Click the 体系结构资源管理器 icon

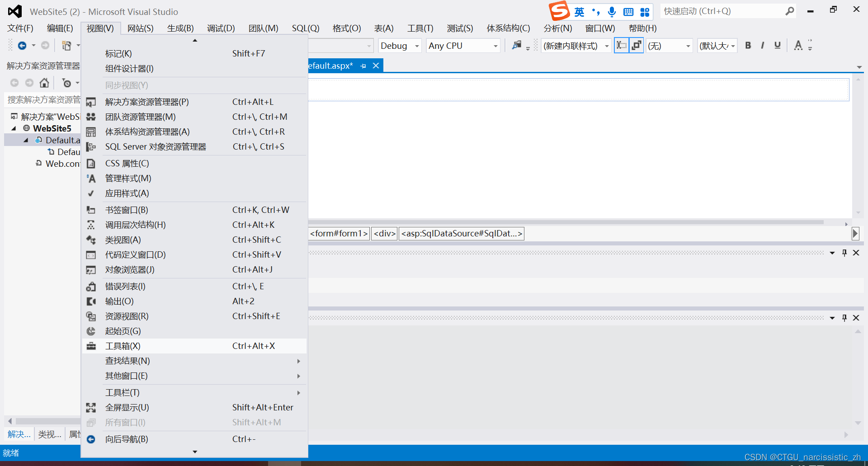(x=91, y=132)
